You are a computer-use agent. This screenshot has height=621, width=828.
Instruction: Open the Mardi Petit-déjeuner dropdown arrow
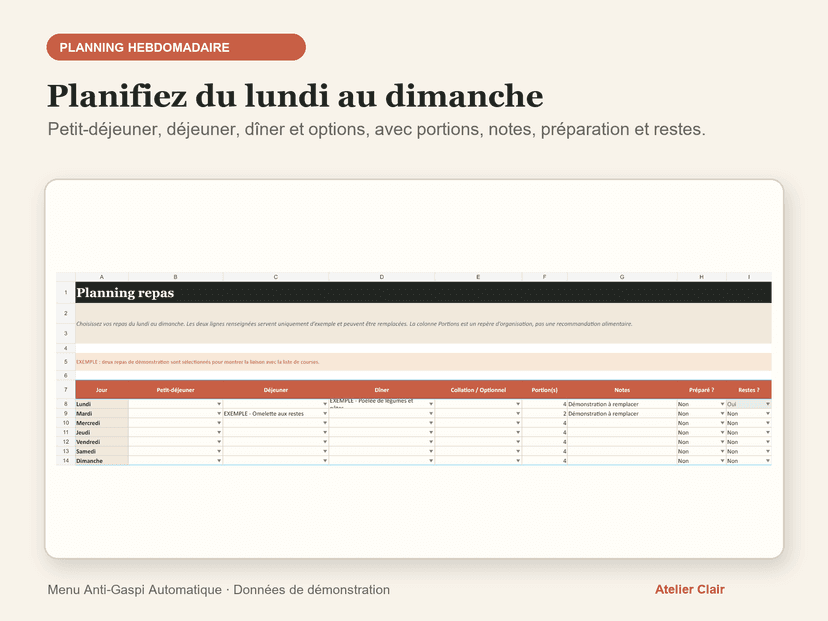click(219, 413)
